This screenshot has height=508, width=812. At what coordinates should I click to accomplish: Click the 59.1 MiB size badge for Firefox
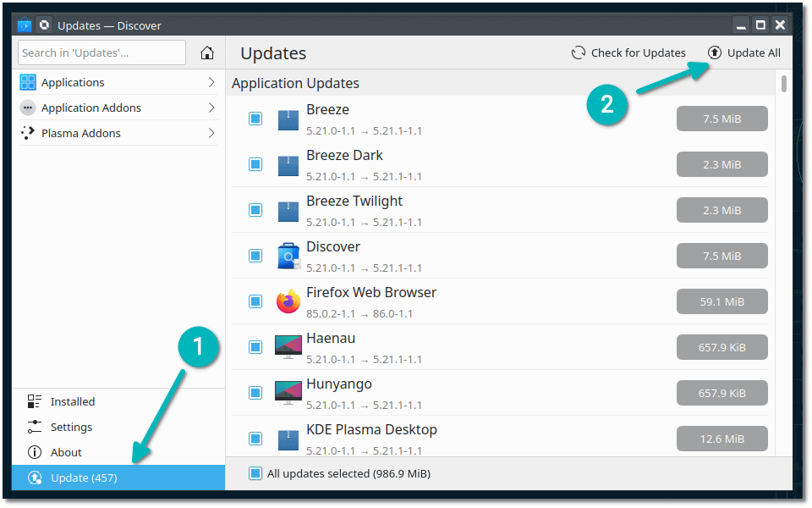pos(721,301)
